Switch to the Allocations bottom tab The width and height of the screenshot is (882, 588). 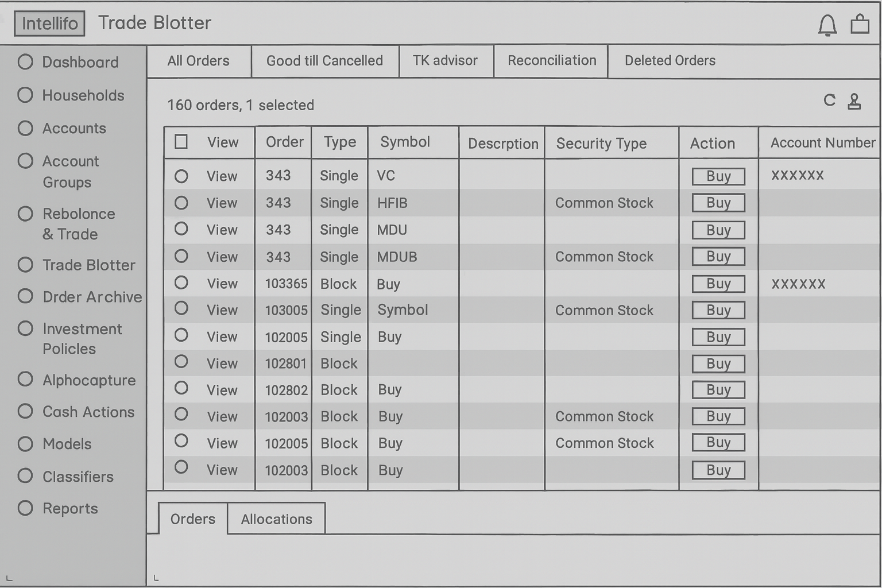pyautogui.click(x=276, y=519)
